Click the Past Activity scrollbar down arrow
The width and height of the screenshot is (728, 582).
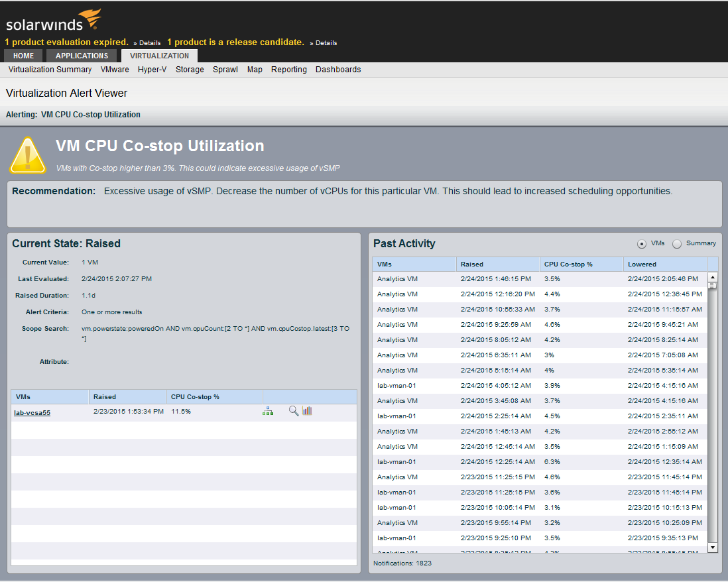tap(713, 548)
